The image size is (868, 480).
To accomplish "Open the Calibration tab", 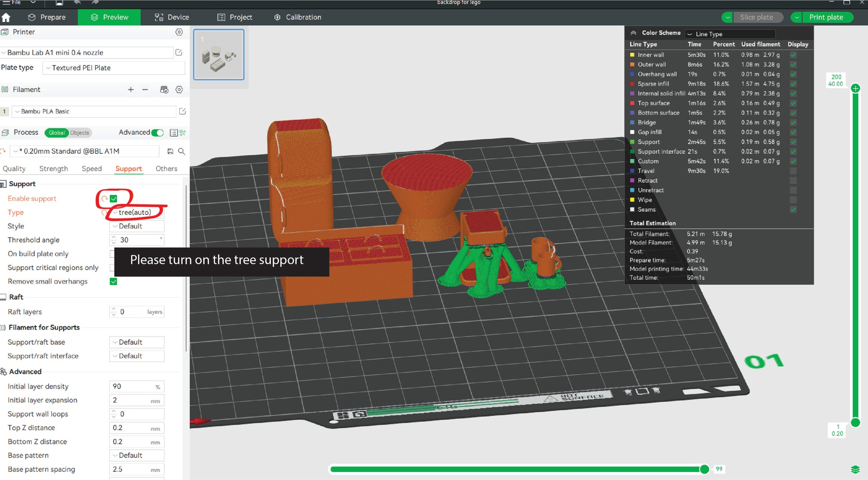I will [x=298, y=17].
